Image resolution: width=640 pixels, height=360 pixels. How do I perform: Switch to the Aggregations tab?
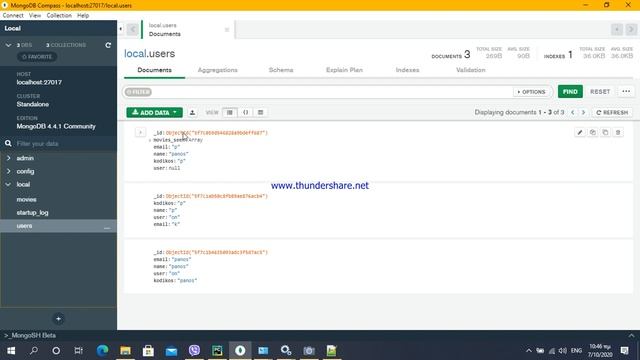coord(218,70)
